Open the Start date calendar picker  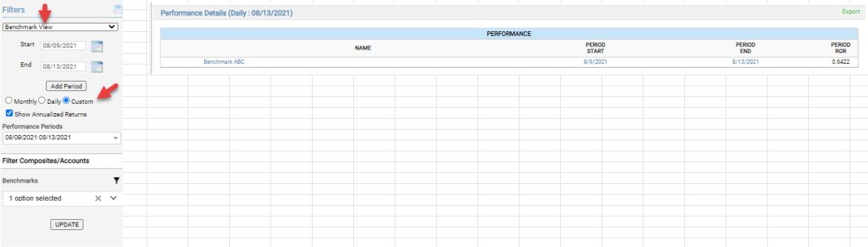point(97,46)
